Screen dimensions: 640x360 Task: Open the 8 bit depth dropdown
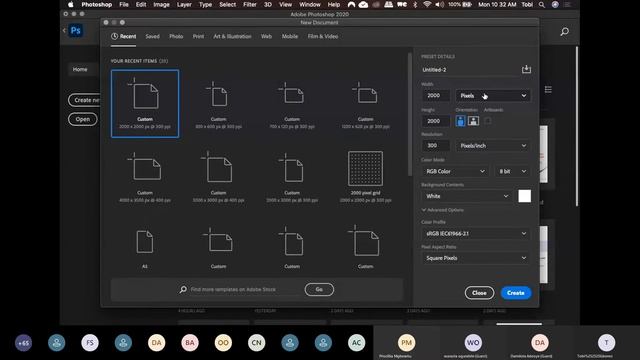click(512, 171)
